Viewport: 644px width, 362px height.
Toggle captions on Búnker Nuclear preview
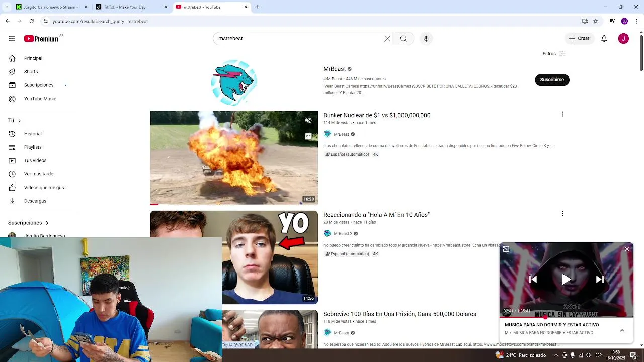308,136
